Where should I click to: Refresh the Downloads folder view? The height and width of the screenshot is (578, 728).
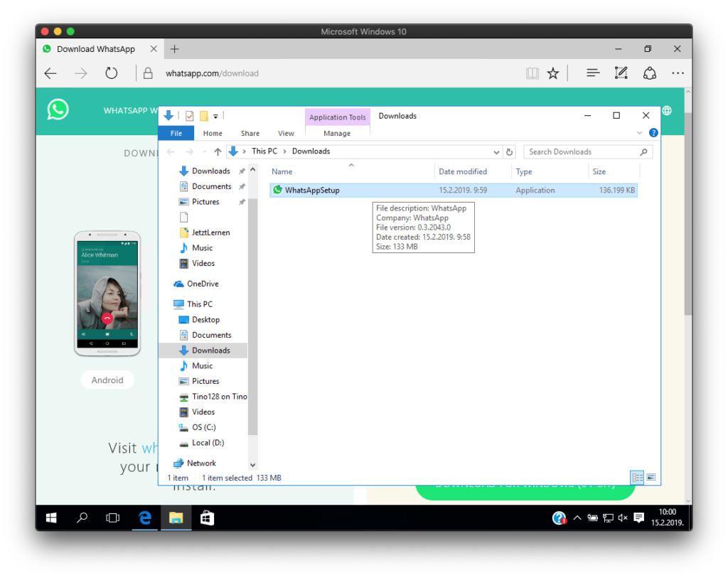[x=509, y=151]
